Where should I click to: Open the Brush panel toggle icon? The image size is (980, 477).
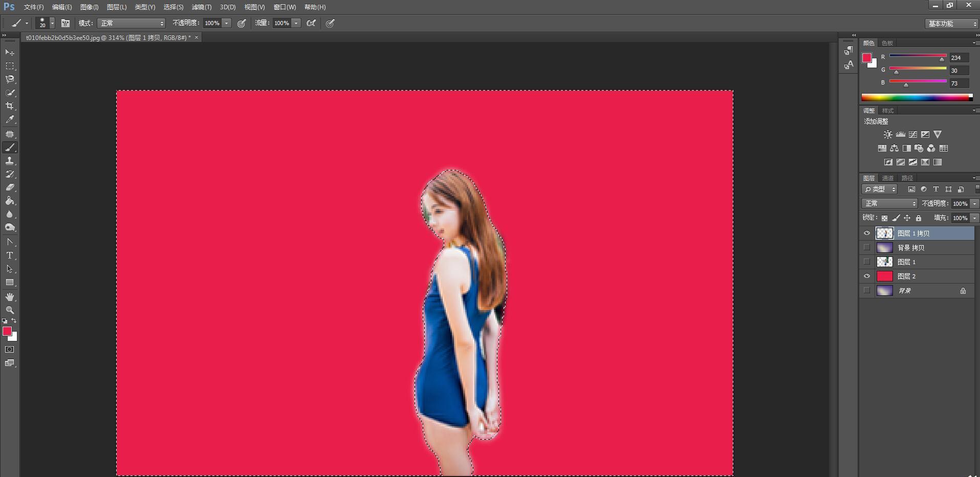pyautogui.click(x=66, y=23)
